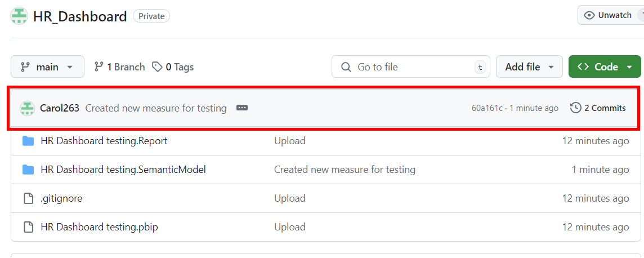The image size is (644, 258).
Task: Click the folder icon for HR Dashboard testing.Report
Action: pyautogui.click(x=28, y=141)
